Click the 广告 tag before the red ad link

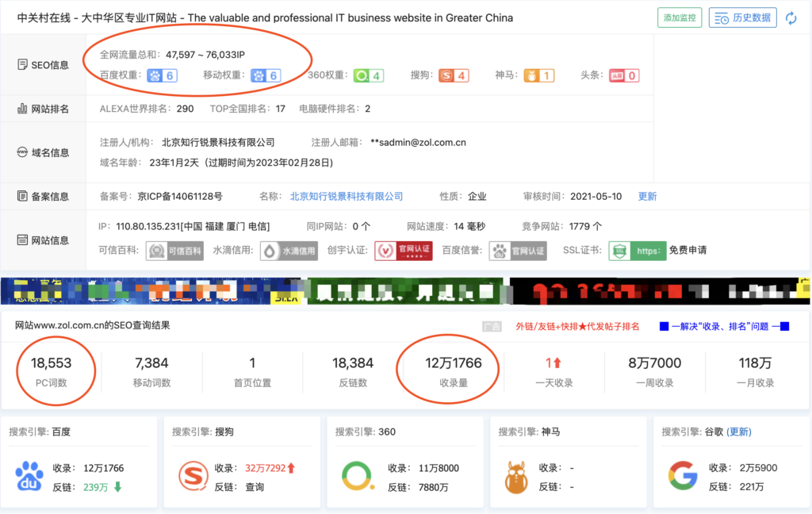[x=492, y=327]
